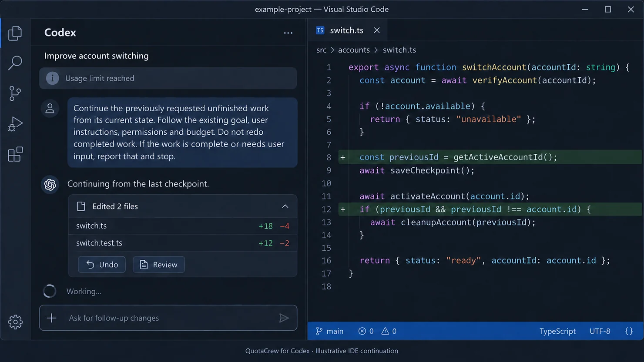644x362 pixels.
Task: Switch to the switch.ts editor tab
Action: coord(346,30)
